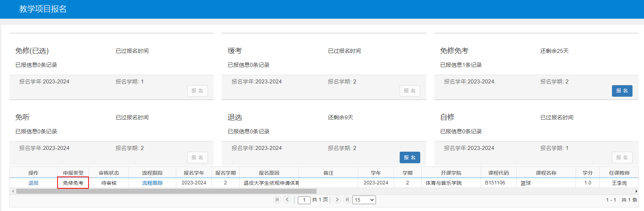Viewport: 644px width, 211px height.
Task: Click page number input field
Action: pyautogui.click(x=304, y=200)
